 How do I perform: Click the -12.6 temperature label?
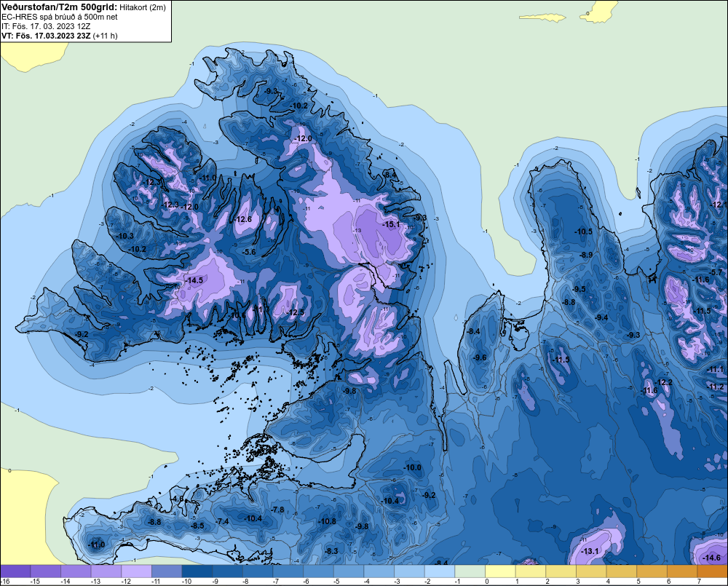(x=242, y=219)
